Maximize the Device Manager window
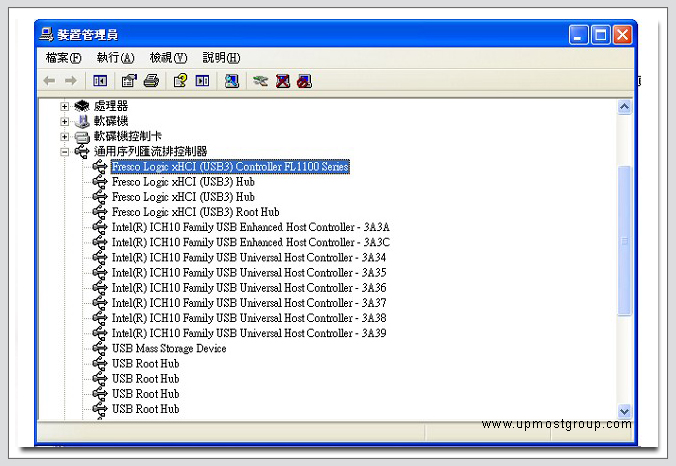The image size is (676, 466). pos(601,35)
